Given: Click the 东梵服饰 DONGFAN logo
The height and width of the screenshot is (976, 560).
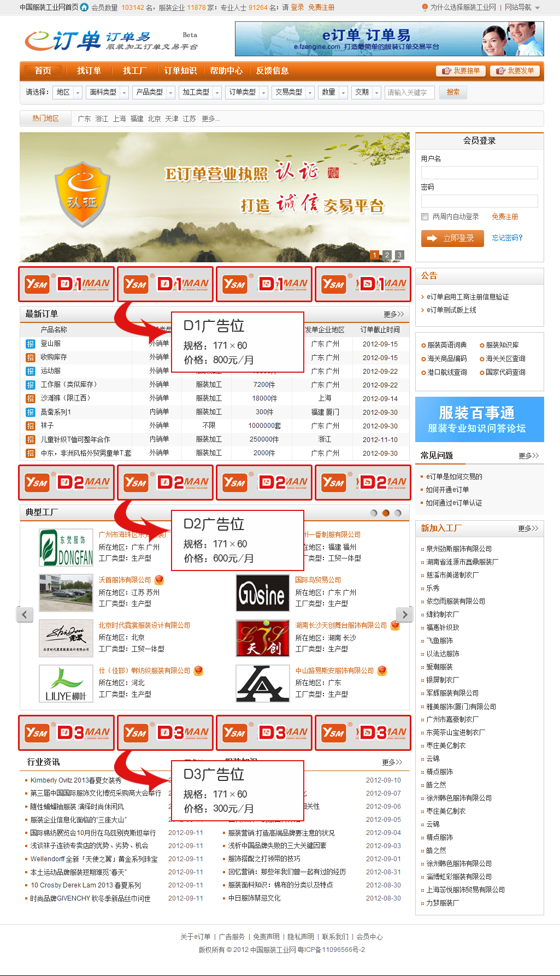Looking at the screenshot, I should pos(66,548).
